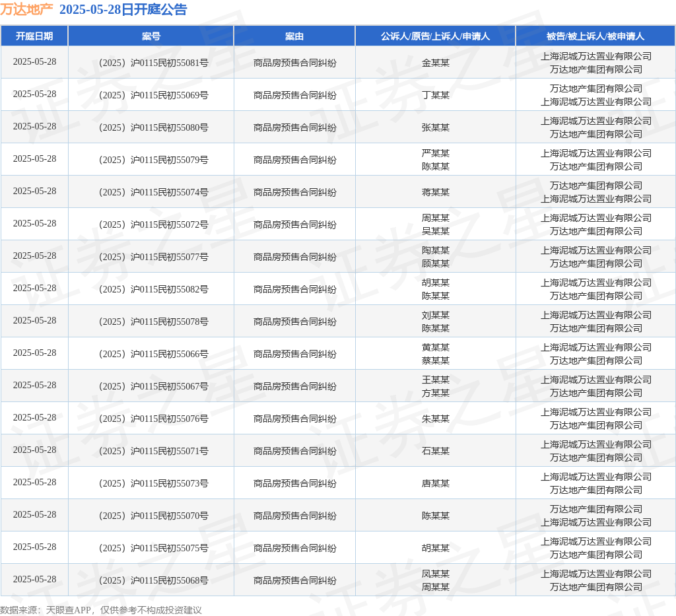Select plaintiff 唐某某
676x616 pixels.
coord(436,483)
